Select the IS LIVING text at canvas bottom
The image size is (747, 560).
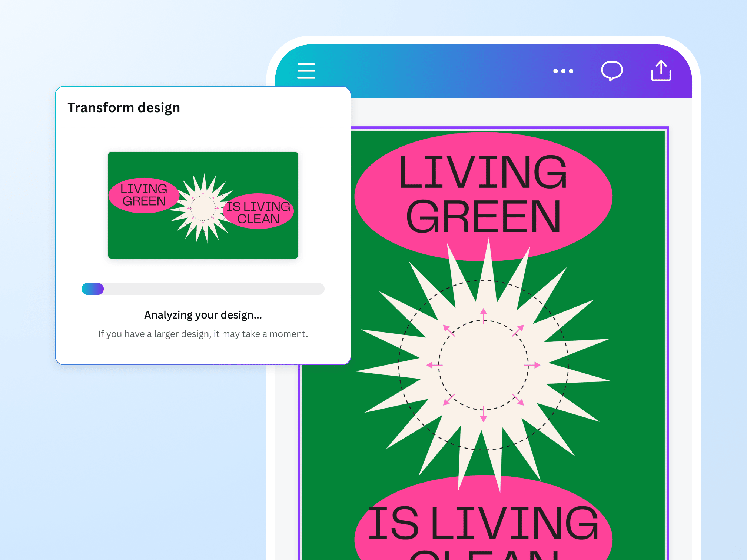coord(483,523)
